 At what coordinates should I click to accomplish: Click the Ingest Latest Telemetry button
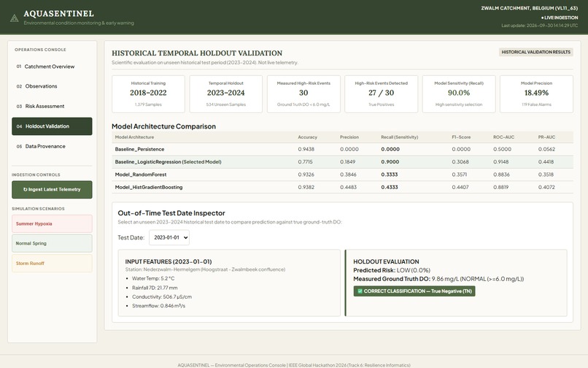[x=52, y=190]
